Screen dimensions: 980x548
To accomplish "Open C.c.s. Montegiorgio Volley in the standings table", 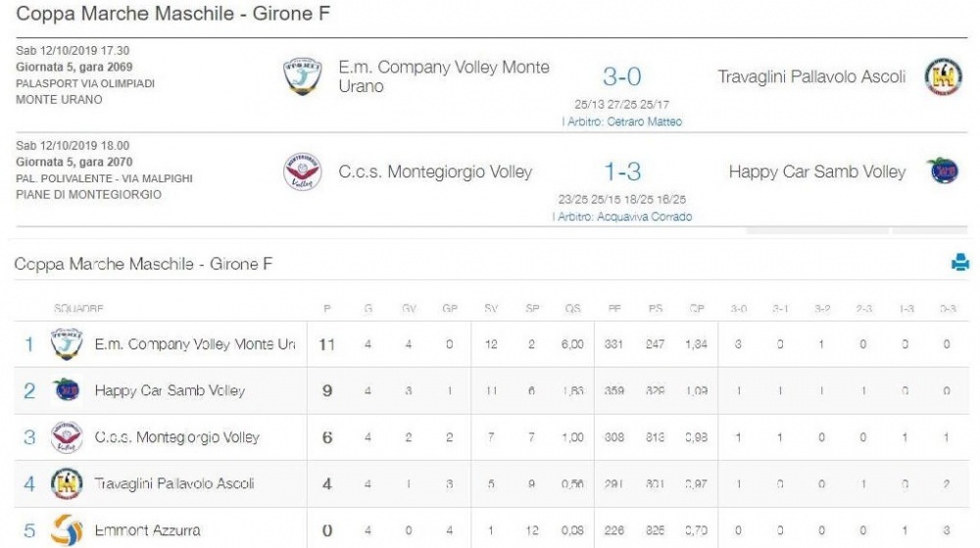I will [176, 437].
